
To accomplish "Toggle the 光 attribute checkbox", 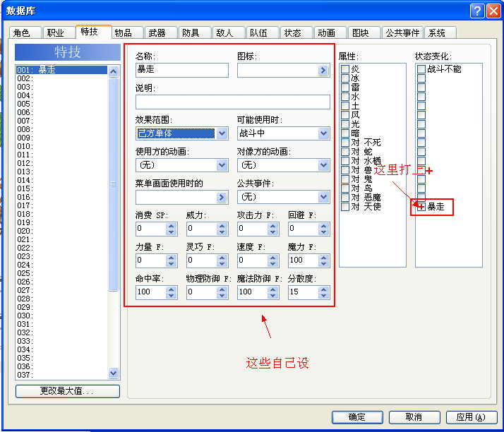I will (345, 124).
